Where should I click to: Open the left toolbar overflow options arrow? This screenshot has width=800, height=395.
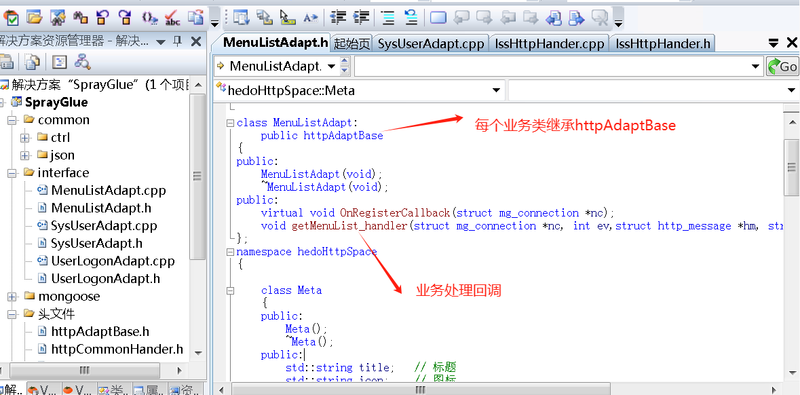point(215,22)
